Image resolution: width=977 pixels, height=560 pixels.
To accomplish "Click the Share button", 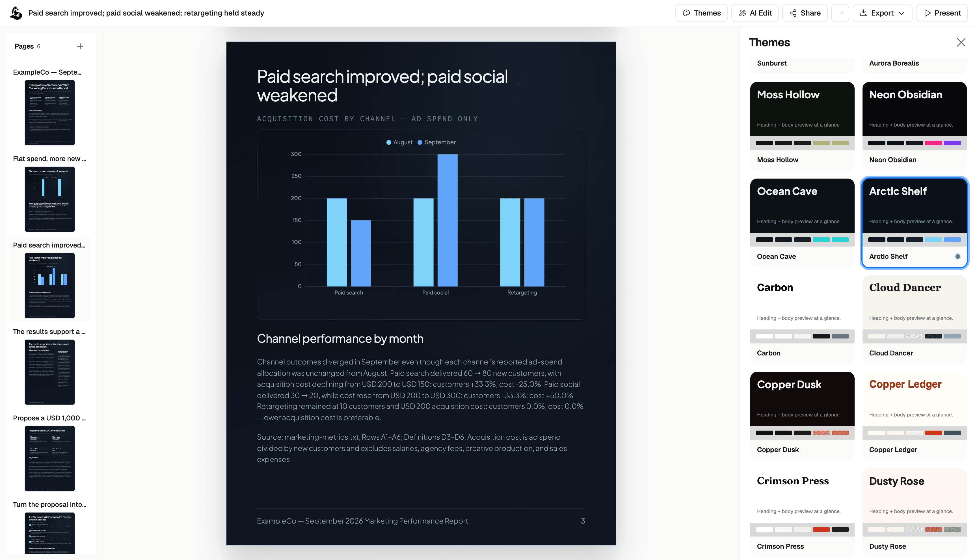I will tap(805, 13).
